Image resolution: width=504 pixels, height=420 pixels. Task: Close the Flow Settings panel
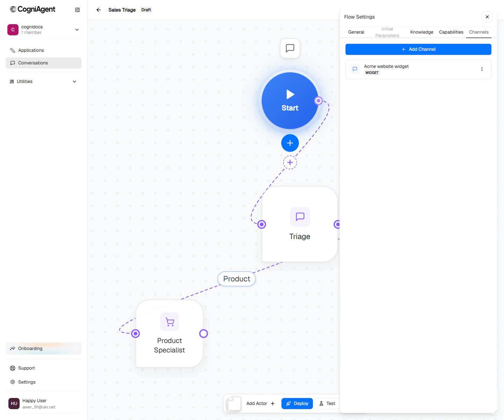coord(487,17)
